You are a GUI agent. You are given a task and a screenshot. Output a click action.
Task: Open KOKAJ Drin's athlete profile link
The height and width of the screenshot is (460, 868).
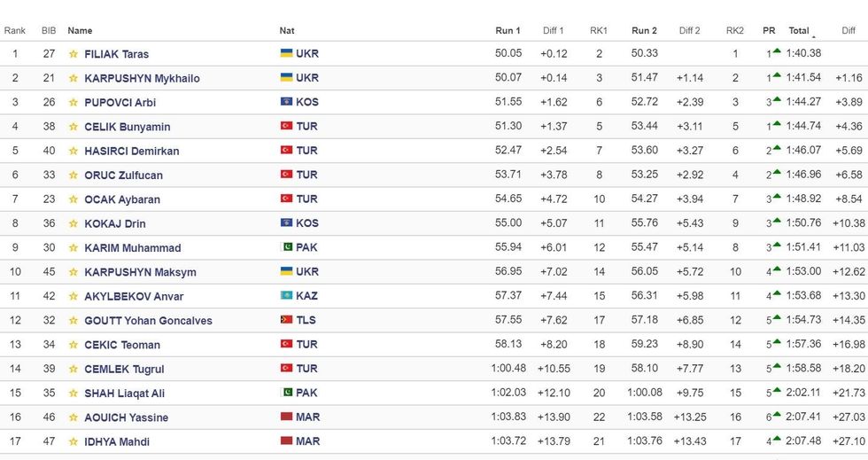pos(114,224)
